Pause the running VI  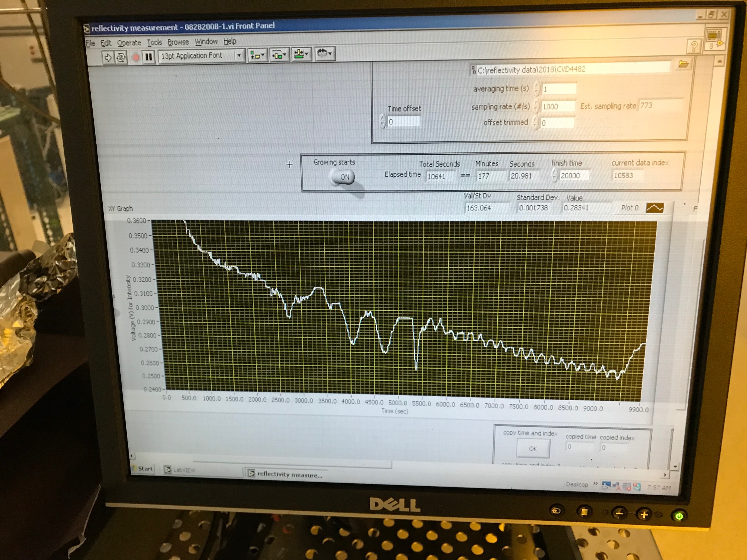click(x=149, y=57)
